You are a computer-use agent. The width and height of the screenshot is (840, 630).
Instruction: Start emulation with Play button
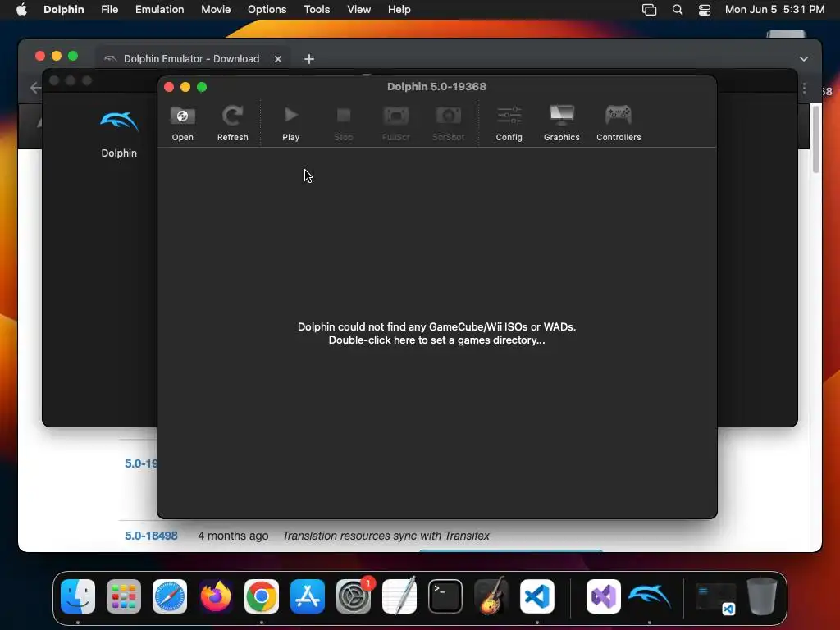[291, 123]
